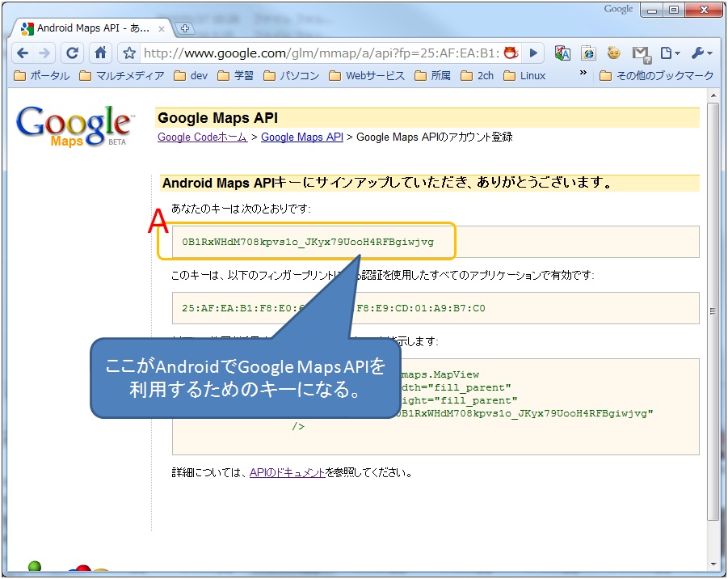This screenshot has height=579, width=728.
Task: Click the scroll up arrow of the page scrollbar
Action: [713, 95]
